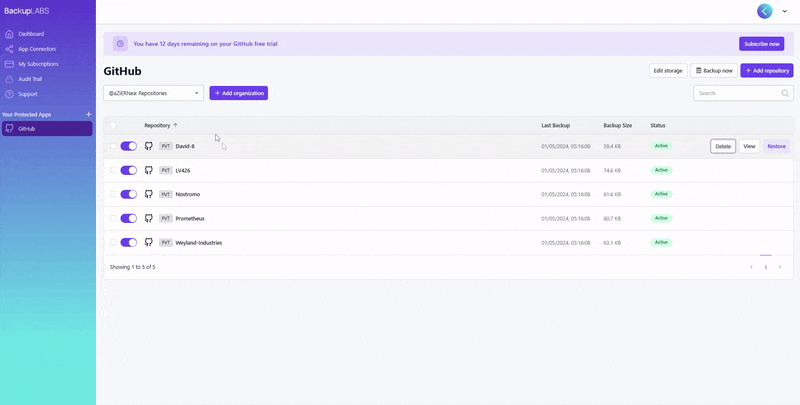The width and height of the screenshot is (800, 405).
Task: Click the Subscribe now button
Action: pyautogui.click(x=761, y=44)
